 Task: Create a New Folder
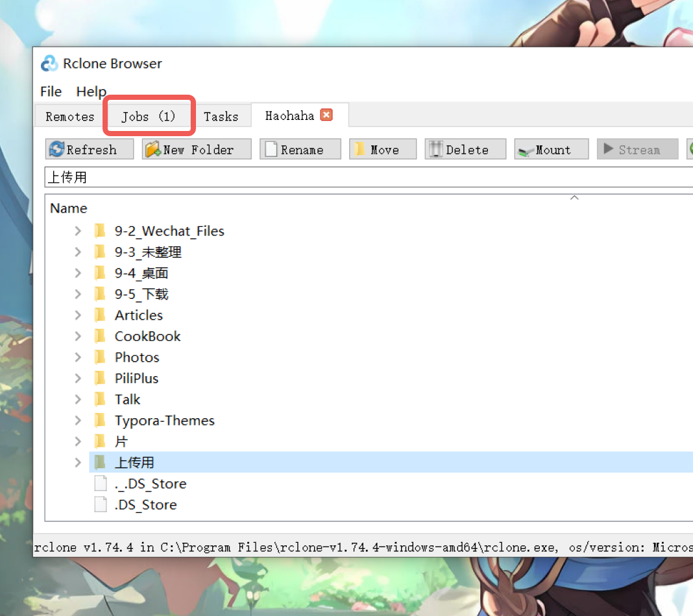tap(197, 149)
